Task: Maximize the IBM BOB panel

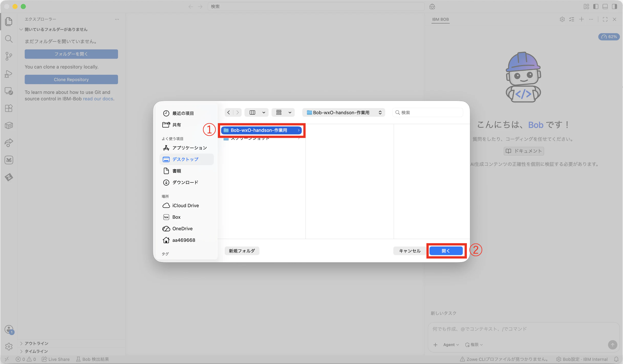Action: (605, 19)
